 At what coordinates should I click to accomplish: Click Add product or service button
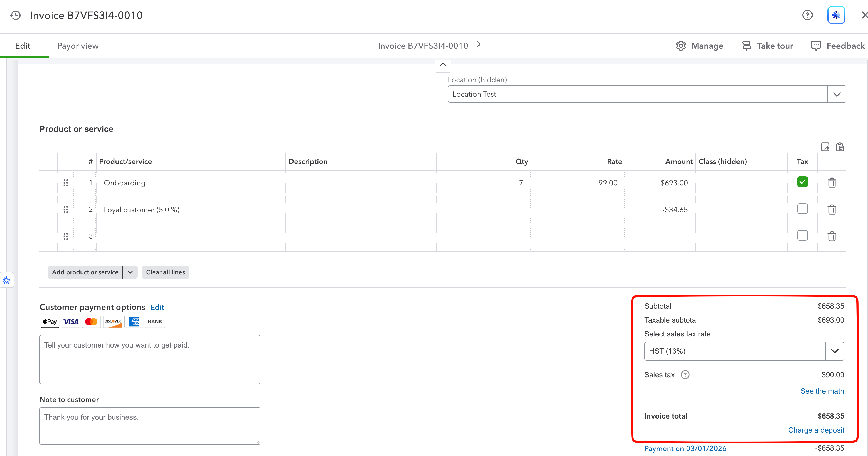pos(85,272)
